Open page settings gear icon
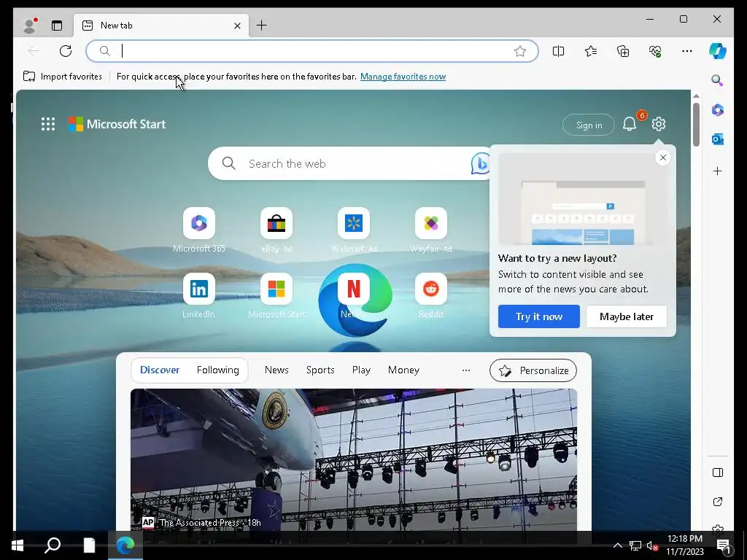Viewport: 747px width, 560px height. click(x=659, y=124)
